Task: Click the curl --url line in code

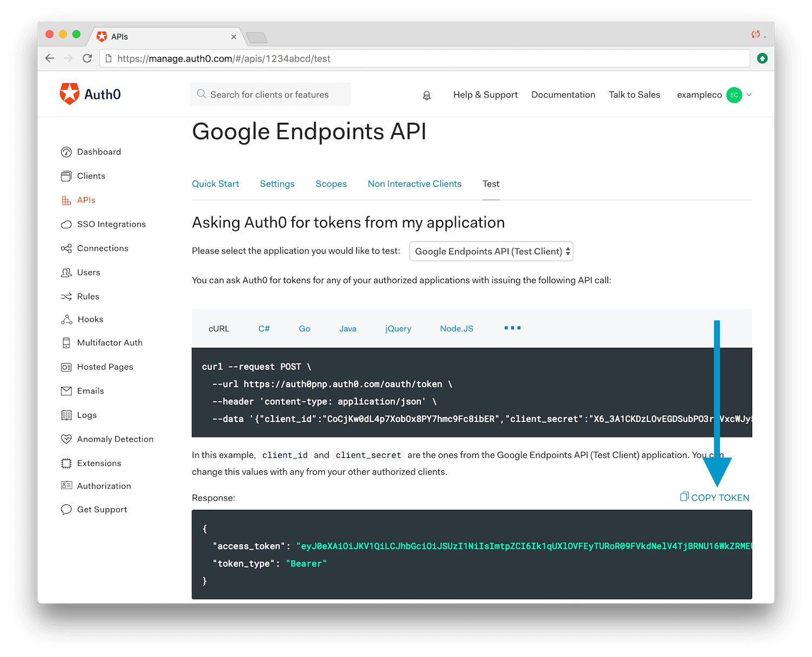Action: 332,384
